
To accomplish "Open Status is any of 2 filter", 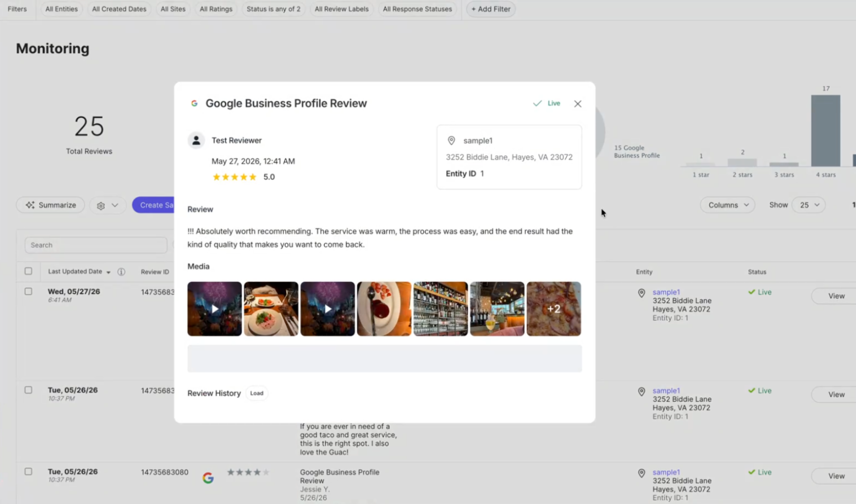I will (273, 9).
